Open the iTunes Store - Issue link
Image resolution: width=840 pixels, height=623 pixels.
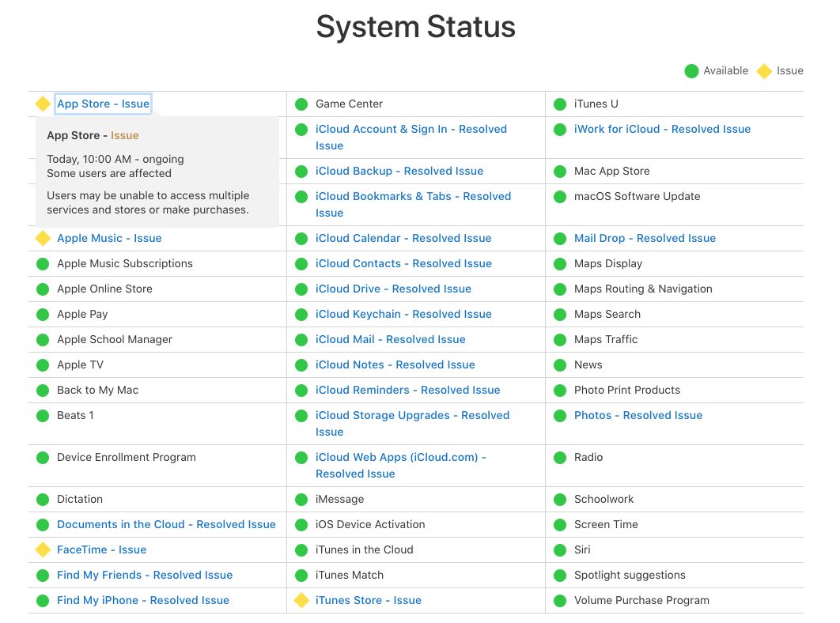369,601
